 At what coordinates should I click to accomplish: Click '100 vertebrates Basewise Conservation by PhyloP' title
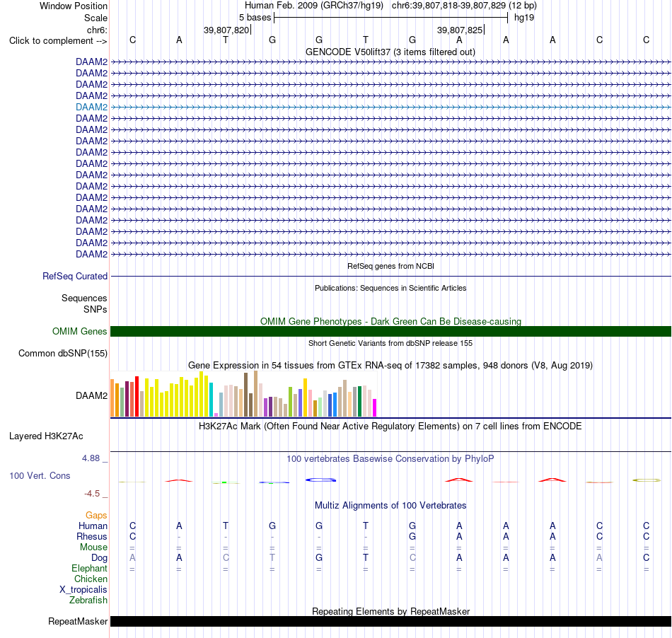tap(390, 459)
